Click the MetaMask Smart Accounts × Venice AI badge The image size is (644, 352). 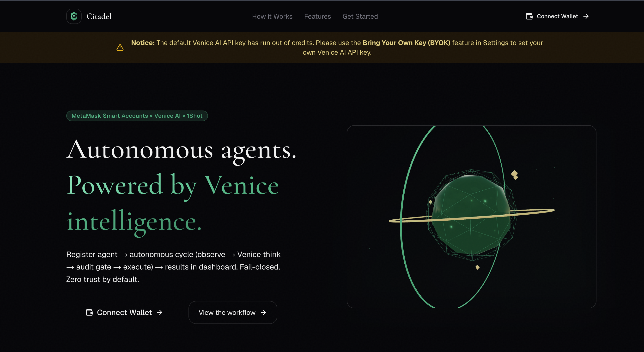pos(137,116)
